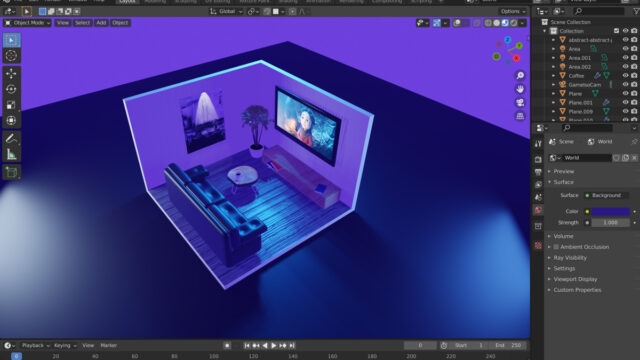
Task: Select the Annotate pencil tool
Action: click(x=11, y=138)
